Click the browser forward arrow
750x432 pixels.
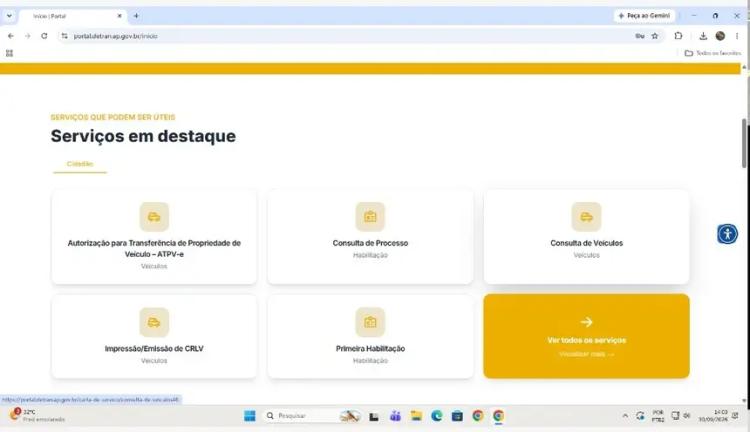coord(27,36)
